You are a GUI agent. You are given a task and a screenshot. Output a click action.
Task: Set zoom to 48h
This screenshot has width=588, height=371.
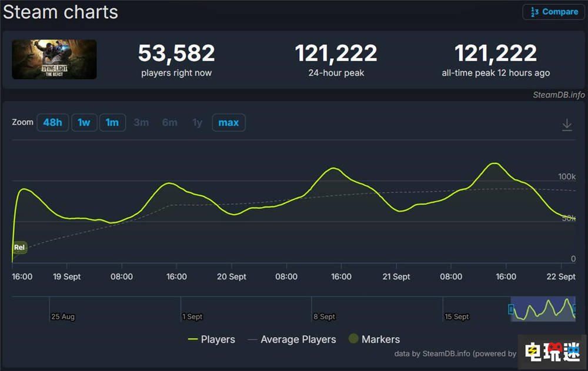52,123
